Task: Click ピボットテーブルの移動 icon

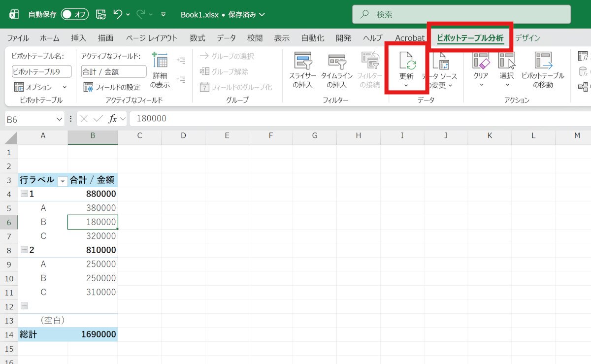Action: (x=543, y=61)
